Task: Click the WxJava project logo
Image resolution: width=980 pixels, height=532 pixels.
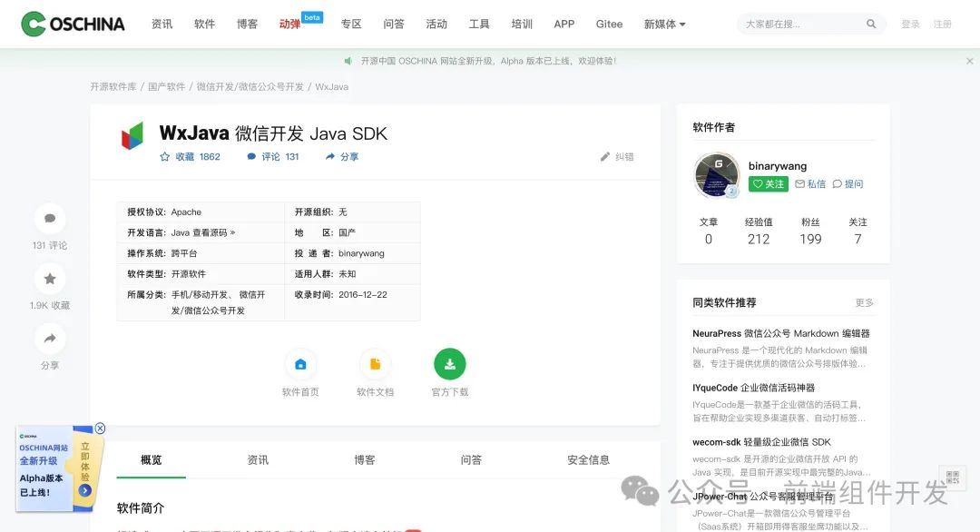Action: (x=132, y=135)
